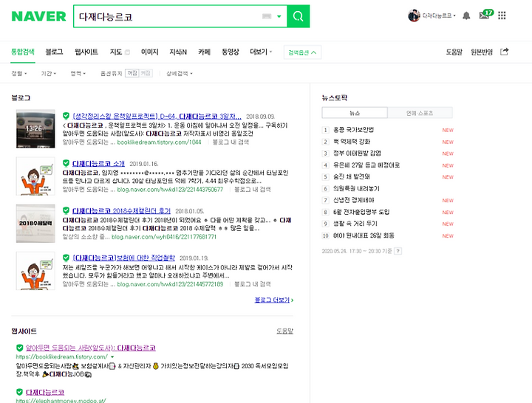Open news topic 정부 이태원발 감염
Viewport: 532px width, 403px height.
(x=357, y=154)
